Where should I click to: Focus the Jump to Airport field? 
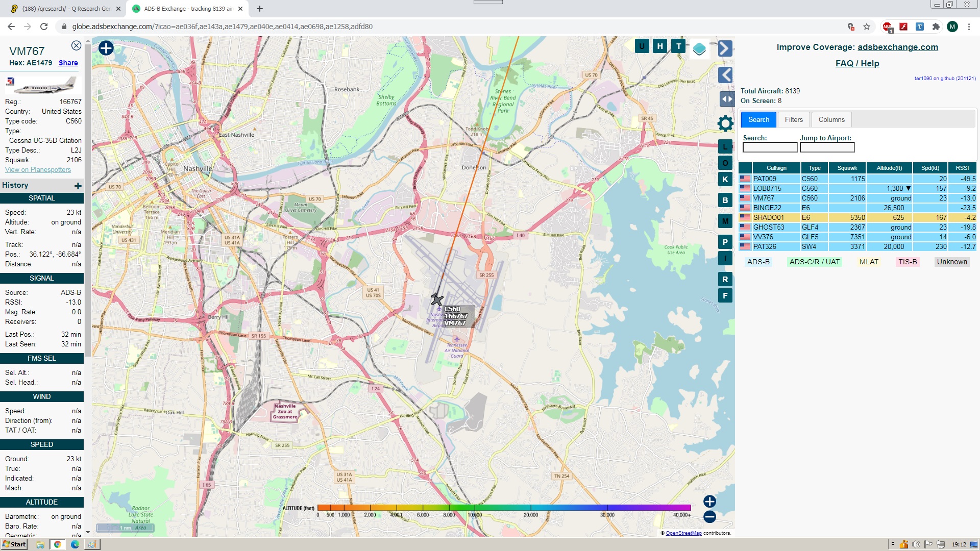click(x=827, y=147)
